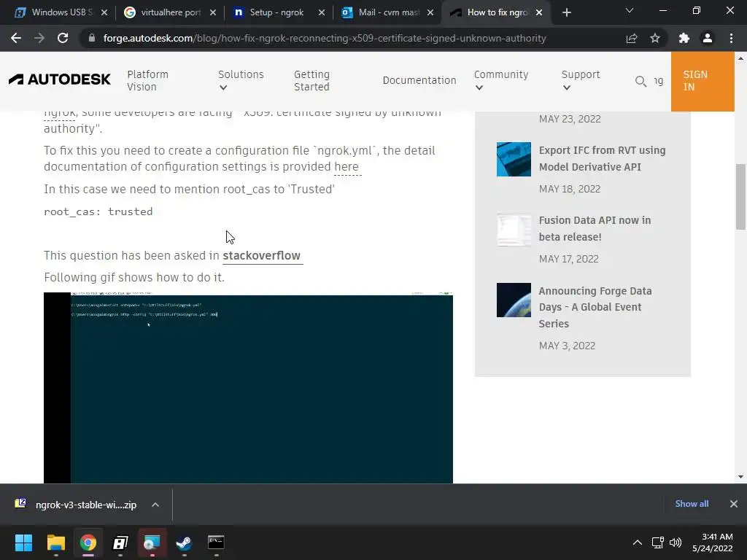The width and height of the screenshot is (747, 560).
Task: Click the address bar URL field
Action: point(325,38)
